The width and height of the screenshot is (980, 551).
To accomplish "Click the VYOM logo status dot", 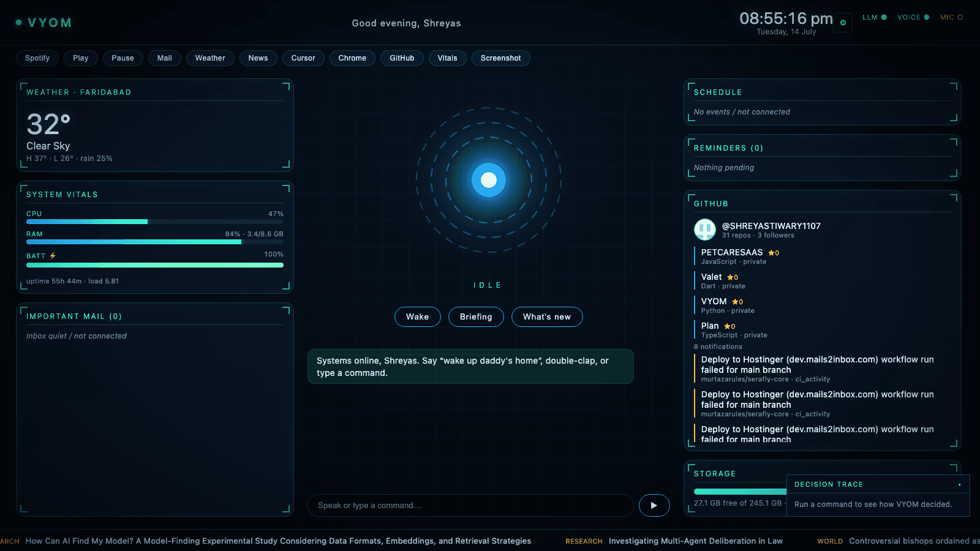I will 19,23.
